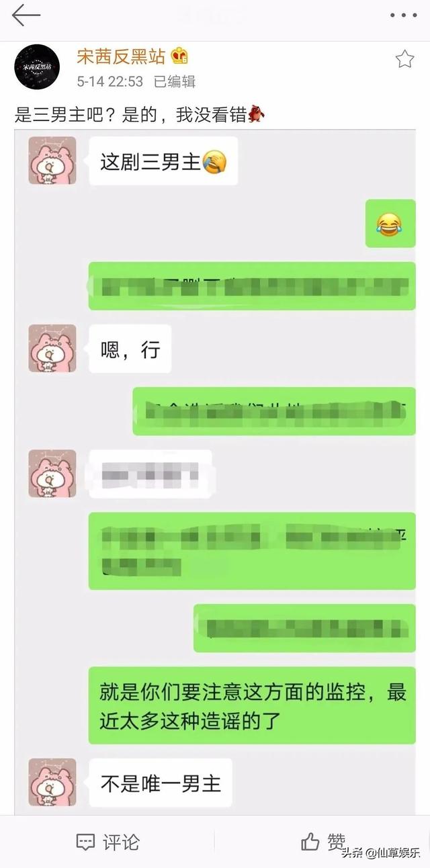Tap the 评论 comment button
The image size is (430, 868).
pyautogui.click(x=107, y=841)
